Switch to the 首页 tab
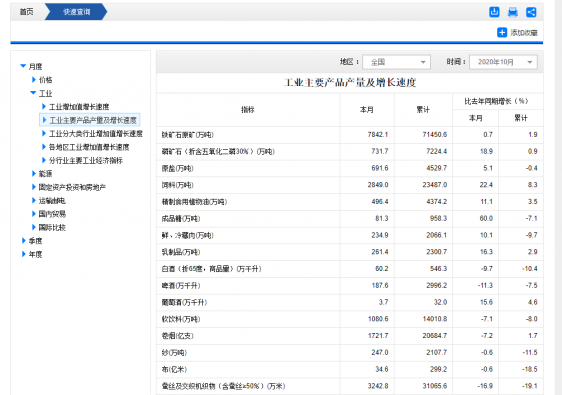This screenshot has width=562, height=395. 27,12
